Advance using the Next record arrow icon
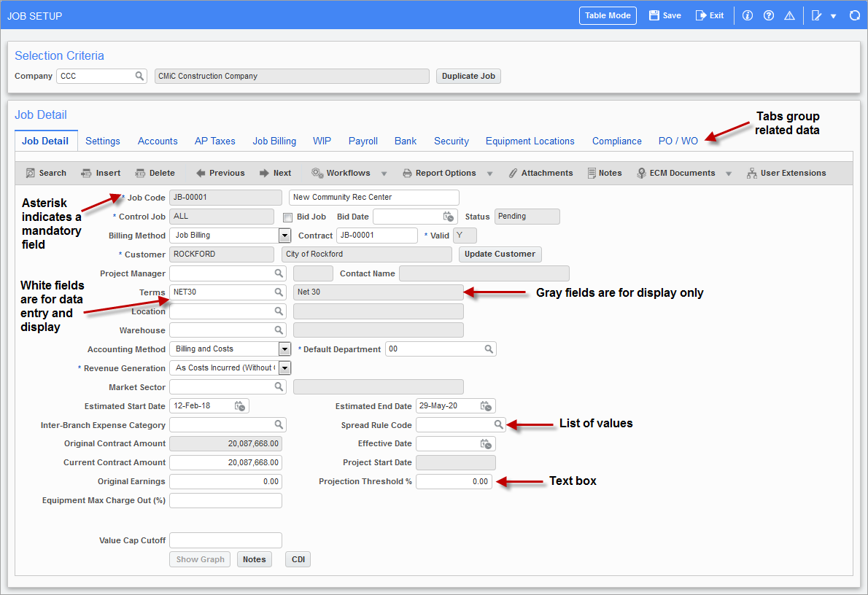This screenshot has width=868, height=595. pyautogui.click(x=276, y=173)
